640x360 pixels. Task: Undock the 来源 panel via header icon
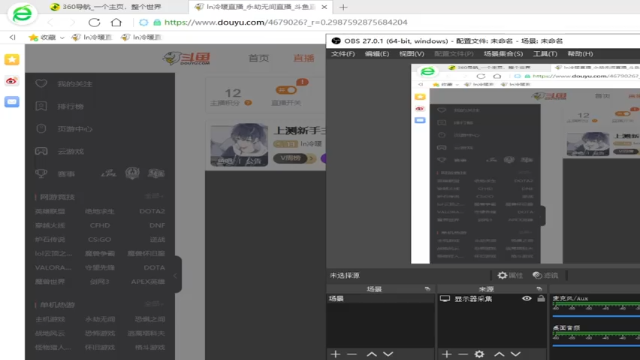539,289
